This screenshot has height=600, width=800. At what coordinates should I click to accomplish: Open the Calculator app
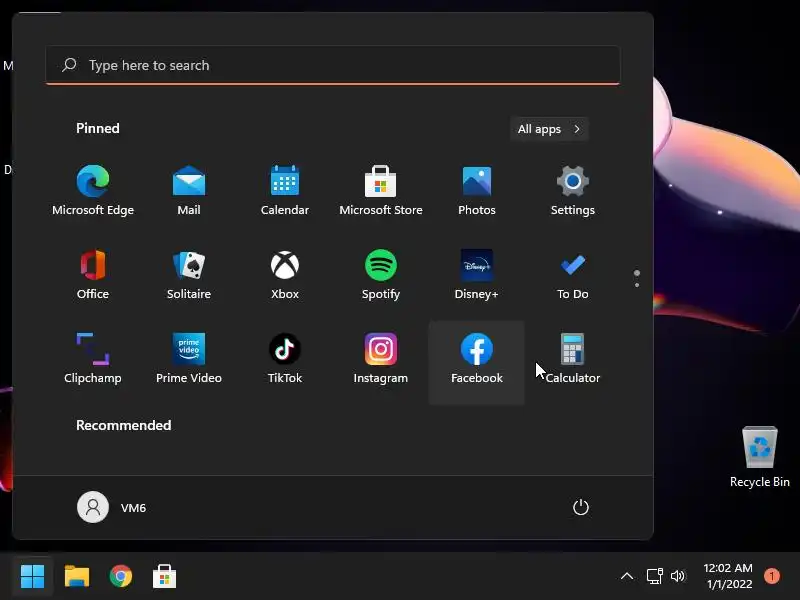click(x=572, y=359)
